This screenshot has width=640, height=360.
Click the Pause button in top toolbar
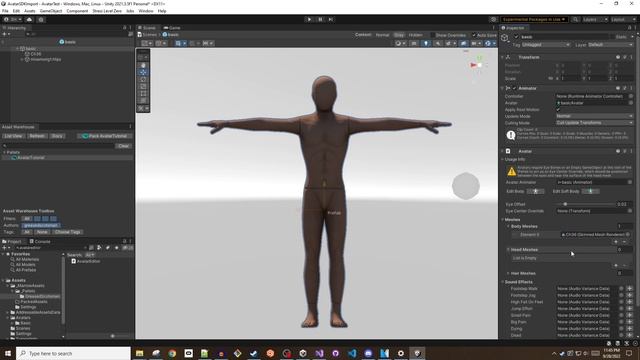[x=320, y=19]
